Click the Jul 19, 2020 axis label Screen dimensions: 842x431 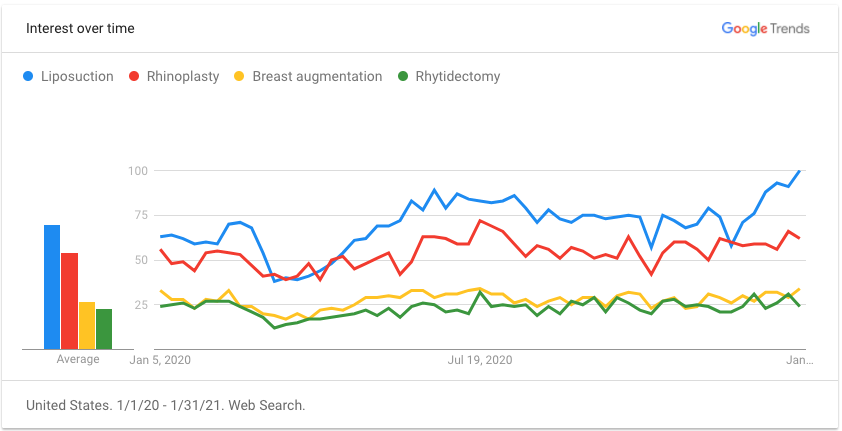(480, 359)
